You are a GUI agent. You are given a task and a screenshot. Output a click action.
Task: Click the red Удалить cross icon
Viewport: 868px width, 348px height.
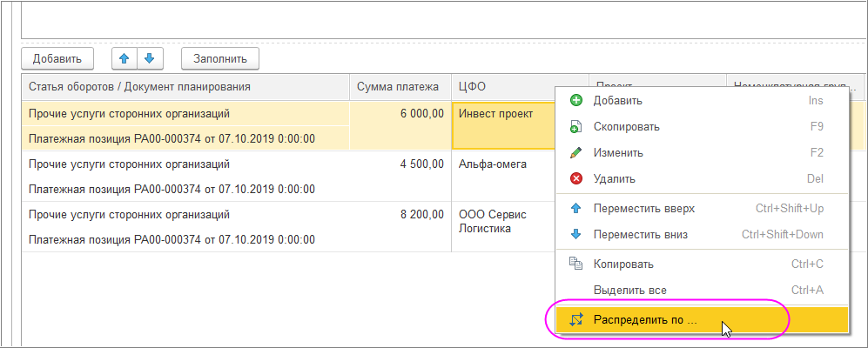tap(575, 179)
